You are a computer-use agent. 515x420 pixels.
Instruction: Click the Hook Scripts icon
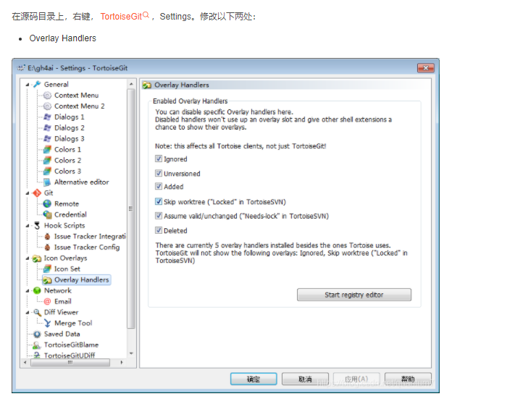[37, 226]
